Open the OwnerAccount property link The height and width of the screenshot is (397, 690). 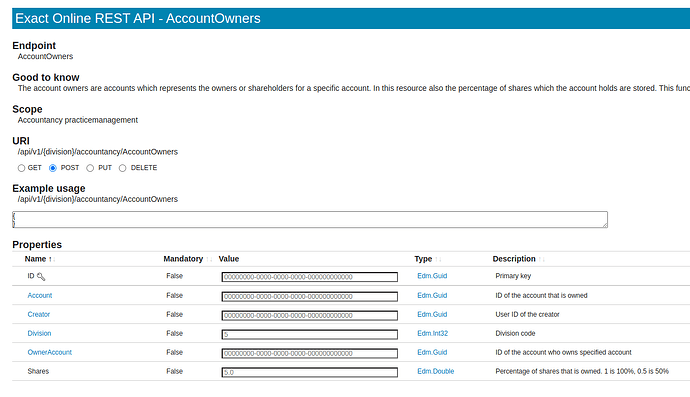click(49, 352)
